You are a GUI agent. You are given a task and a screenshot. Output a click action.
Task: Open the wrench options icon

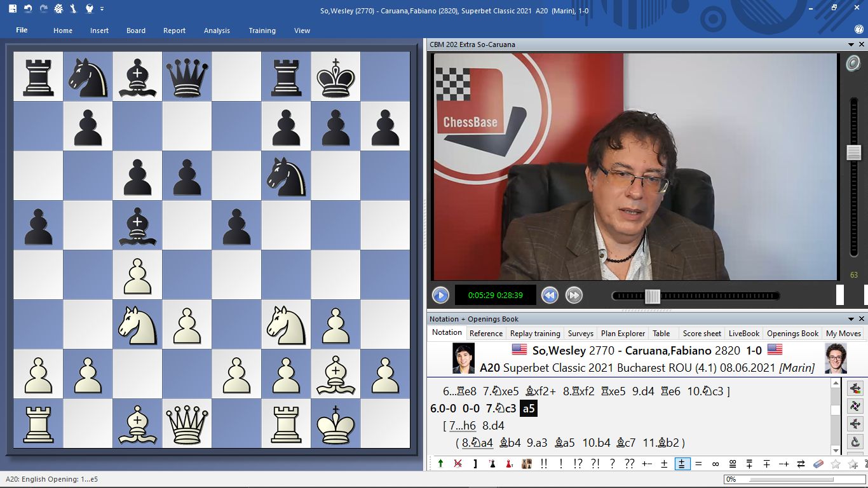74,9
